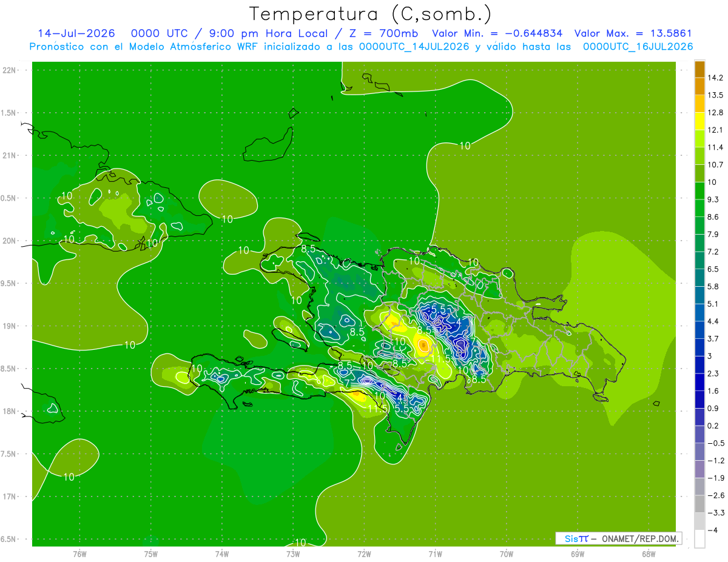Click the "-2.6" colorbar value
This screenshot has width=728, height=562.
click(x=715, y=495)
